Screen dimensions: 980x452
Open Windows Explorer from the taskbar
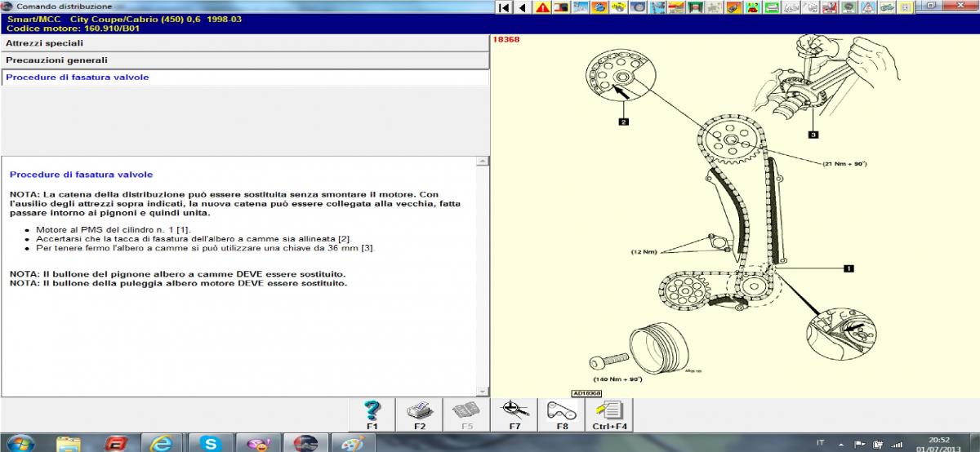[69, 443]
